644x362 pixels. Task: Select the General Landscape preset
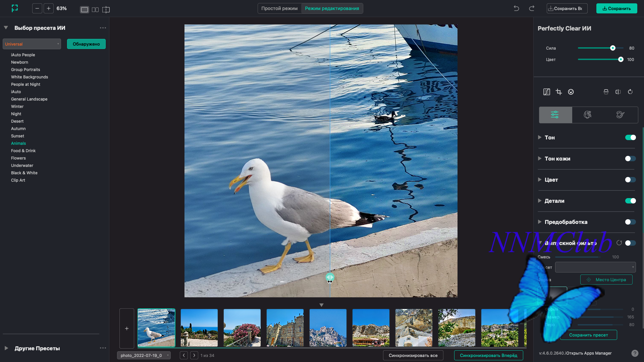[29, 99]
